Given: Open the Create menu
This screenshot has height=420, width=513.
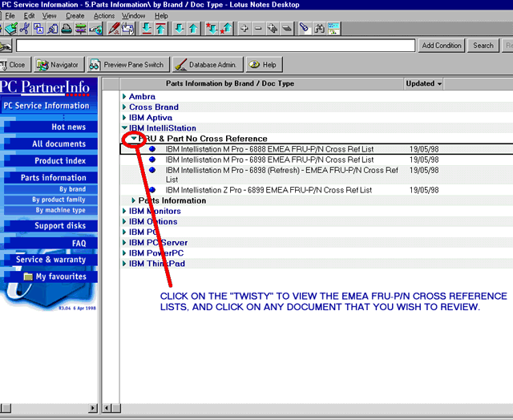Looking at the screenshot, I should click(75, 15).
